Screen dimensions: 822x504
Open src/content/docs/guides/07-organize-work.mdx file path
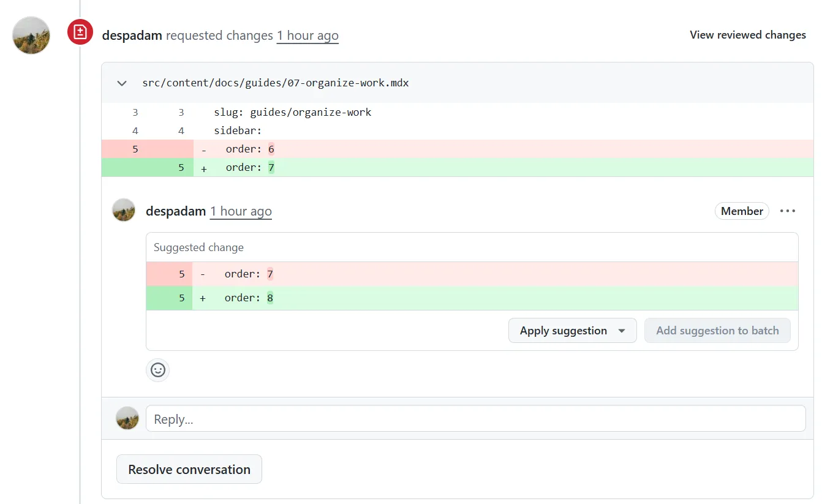276,83
